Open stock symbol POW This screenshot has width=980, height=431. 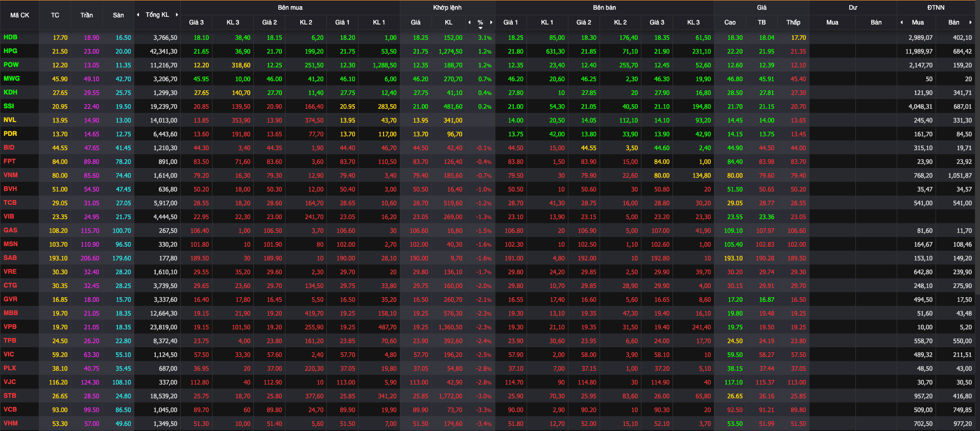[x=11, y=65]
